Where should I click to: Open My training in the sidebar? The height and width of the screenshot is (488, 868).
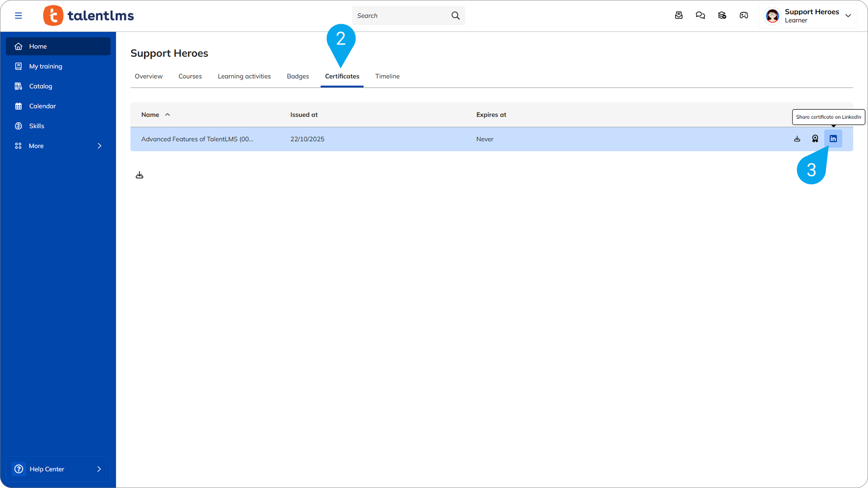(46, 66)
